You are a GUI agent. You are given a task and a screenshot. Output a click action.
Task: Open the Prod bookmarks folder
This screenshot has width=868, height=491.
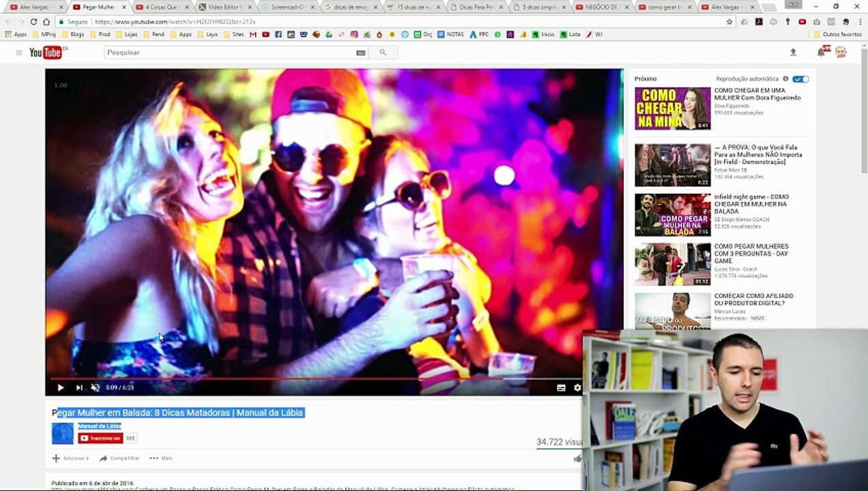pyautogui.click(x=100, y=34)
